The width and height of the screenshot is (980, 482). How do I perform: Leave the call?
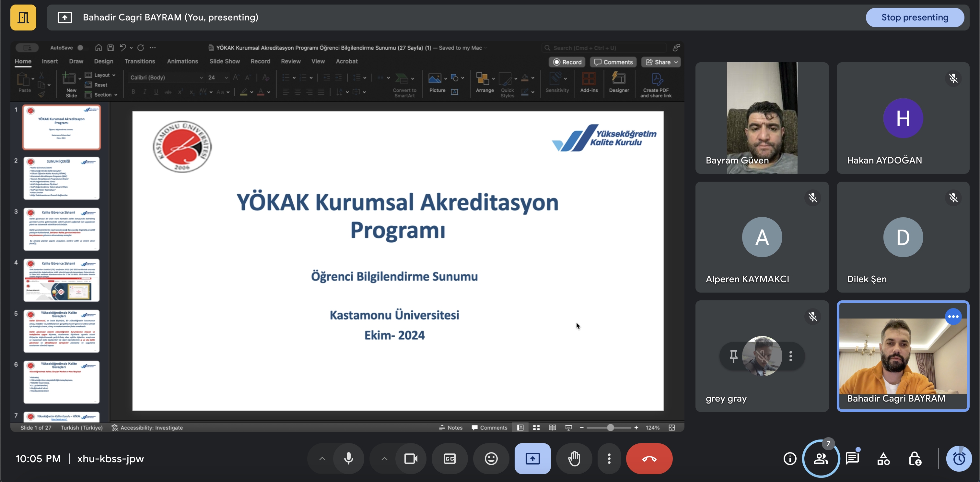pos(649,458)
